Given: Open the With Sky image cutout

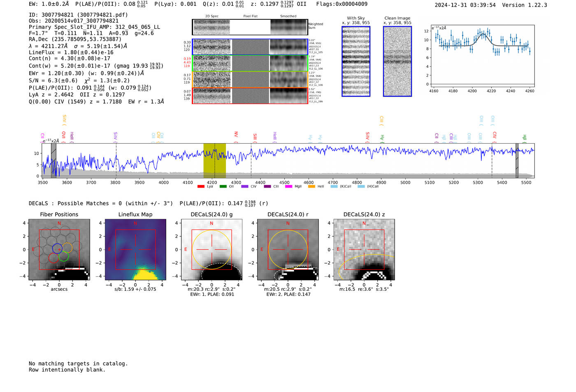Looking at the screenshot, I should tap(356, 61).
